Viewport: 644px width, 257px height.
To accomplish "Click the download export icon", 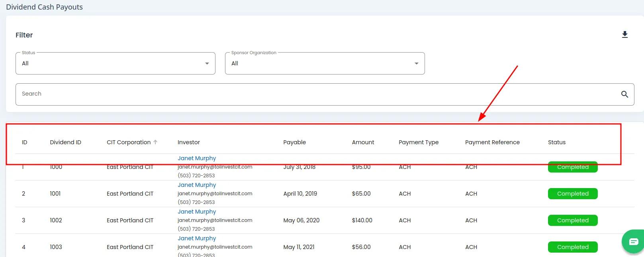I will [624, 35].
